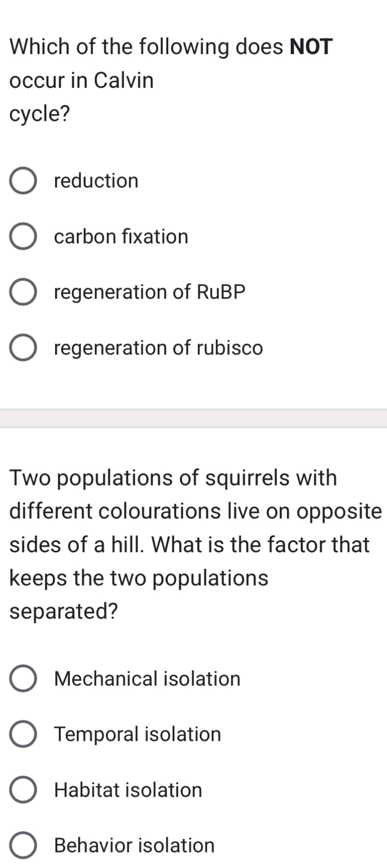Click the Behavior isolation radio circle
387x868 pixels.
[22, 845]
